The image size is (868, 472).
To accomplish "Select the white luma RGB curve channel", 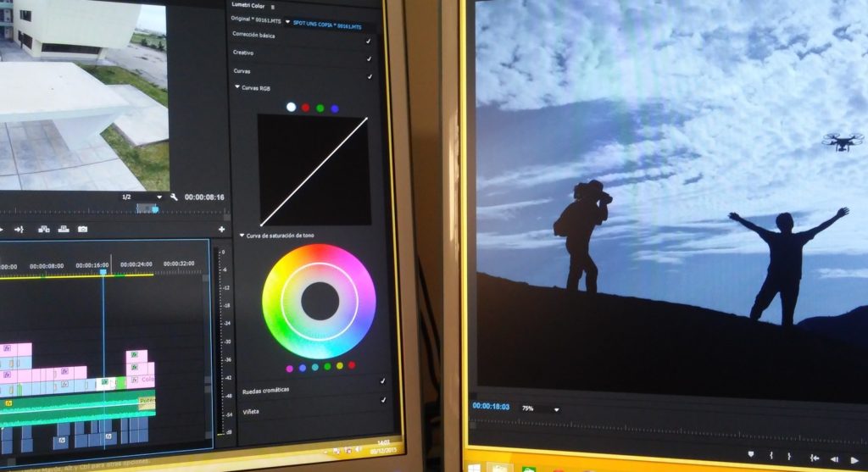I will [x=292, y=108].
